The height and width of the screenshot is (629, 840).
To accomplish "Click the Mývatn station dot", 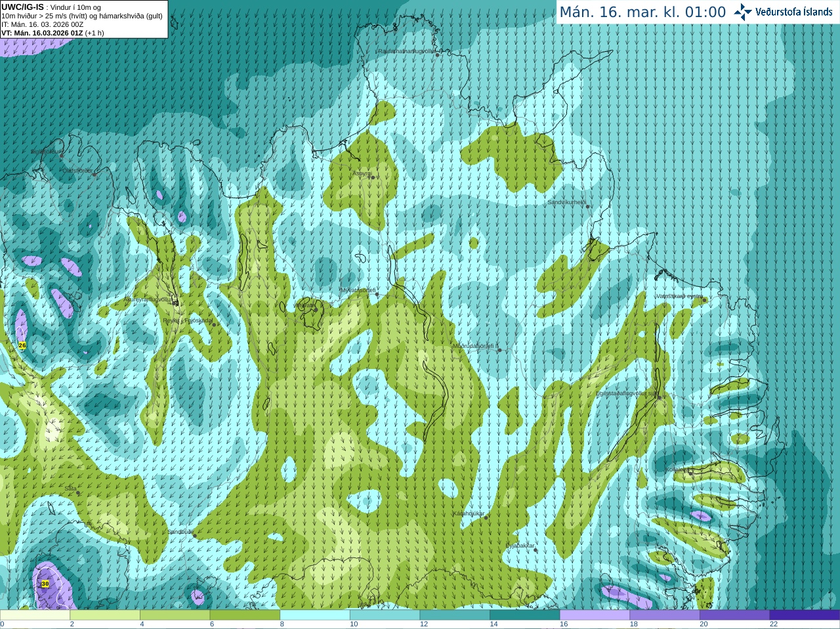I will tap(315, 309).
